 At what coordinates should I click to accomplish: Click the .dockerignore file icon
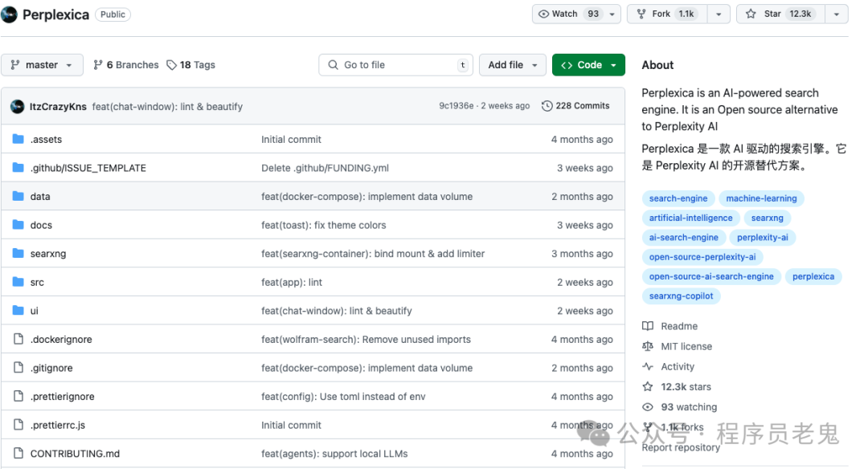[18, 338]
